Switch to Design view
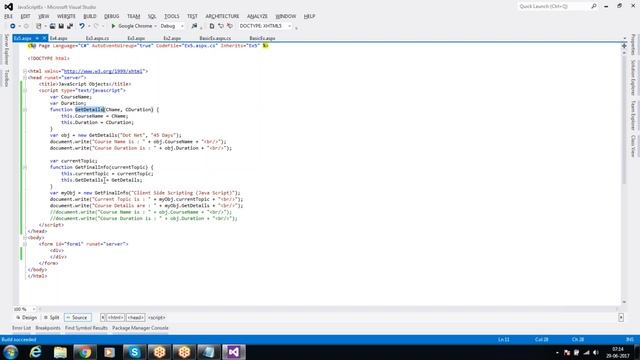Screen dimensions: 640x360 (x=26, y=318)
